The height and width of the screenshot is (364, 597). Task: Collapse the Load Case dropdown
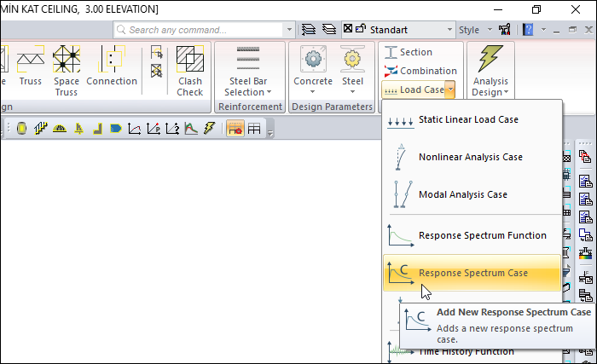(x=449, y=90)
